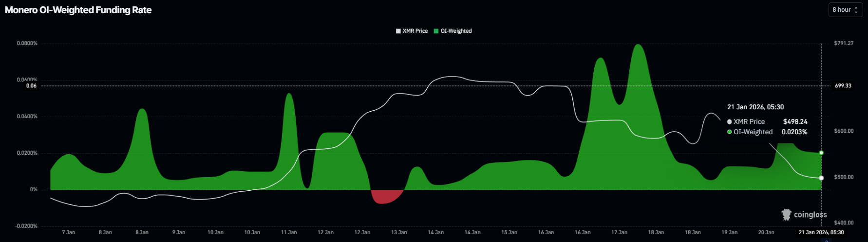Click the white XMR price endpoint marker

pos(821,178)
